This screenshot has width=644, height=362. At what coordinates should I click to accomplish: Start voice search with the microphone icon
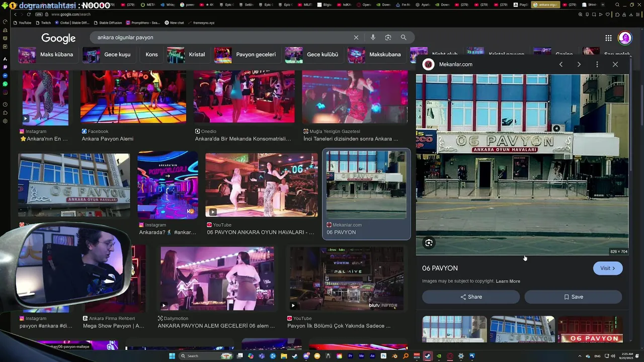click(373, 37)
